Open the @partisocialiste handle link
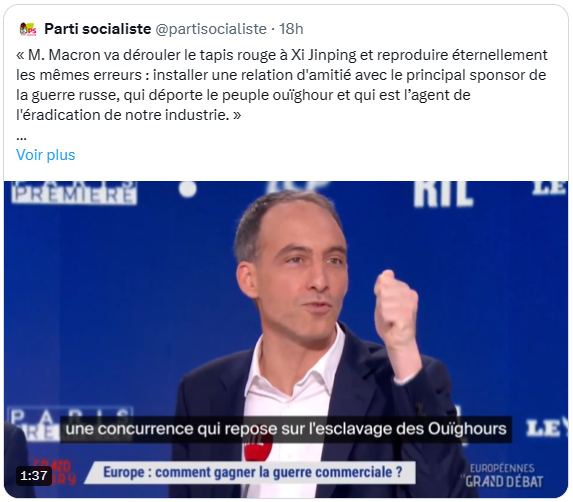 pyautogui.click(x=211, y=29)
